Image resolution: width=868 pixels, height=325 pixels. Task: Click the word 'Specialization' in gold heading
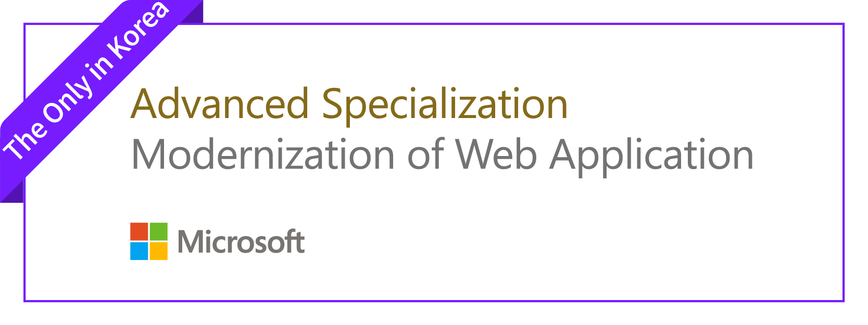[x=445, y=106]
